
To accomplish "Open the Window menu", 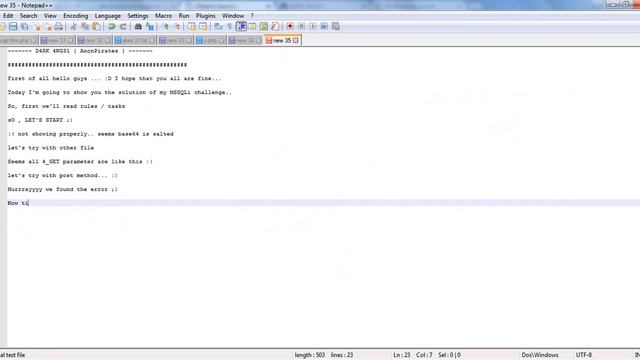I will [x=233, y=16].
